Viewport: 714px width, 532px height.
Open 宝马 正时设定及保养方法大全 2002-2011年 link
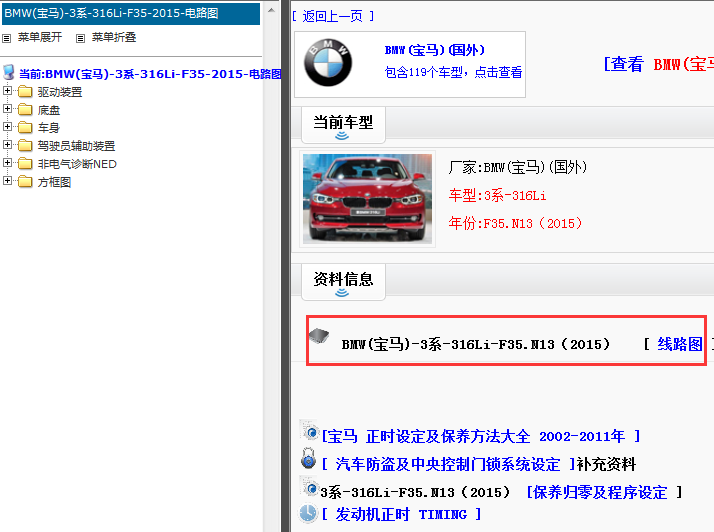click(481, 436)
